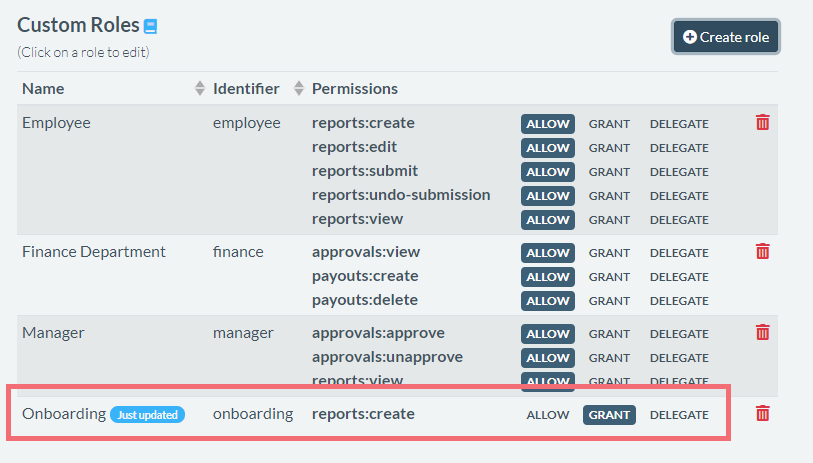Remove the Onboarding role via trash icon
Viewport: 813px width, 463px height.
tap(762, 413)
